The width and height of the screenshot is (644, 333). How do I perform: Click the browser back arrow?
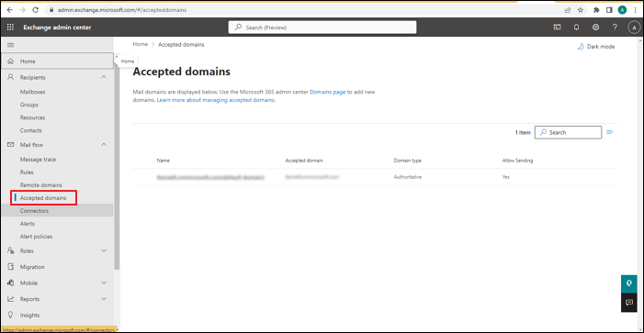[10, 10]
